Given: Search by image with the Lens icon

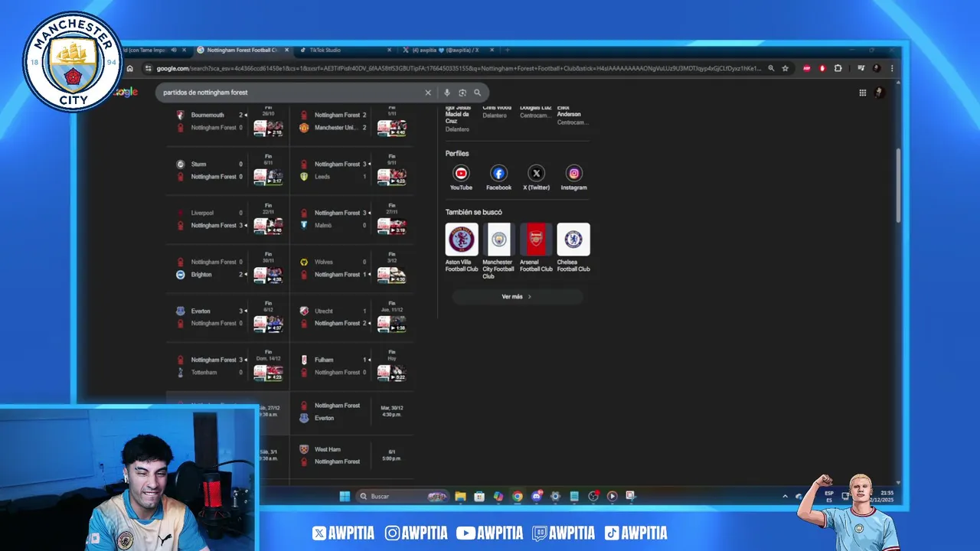Looking at the screenshot, I should tap(462, 93).
